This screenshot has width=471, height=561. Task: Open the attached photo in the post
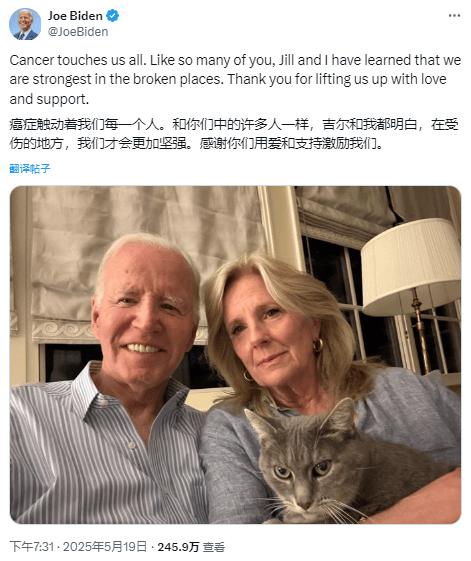[x=235, y=355]
